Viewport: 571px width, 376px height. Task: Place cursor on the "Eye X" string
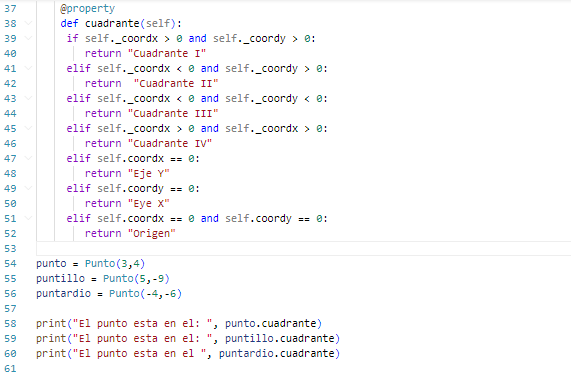point(149,203)
